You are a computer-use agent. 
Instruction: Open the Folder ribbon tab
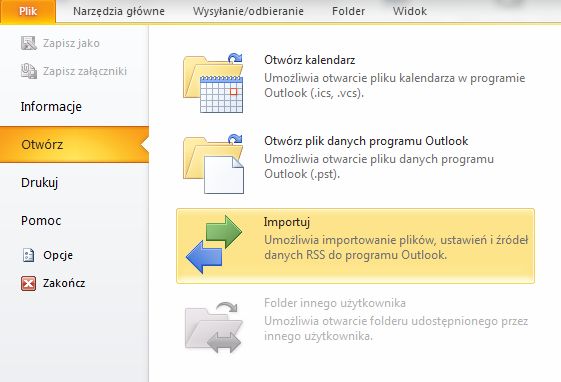(348, 11)
